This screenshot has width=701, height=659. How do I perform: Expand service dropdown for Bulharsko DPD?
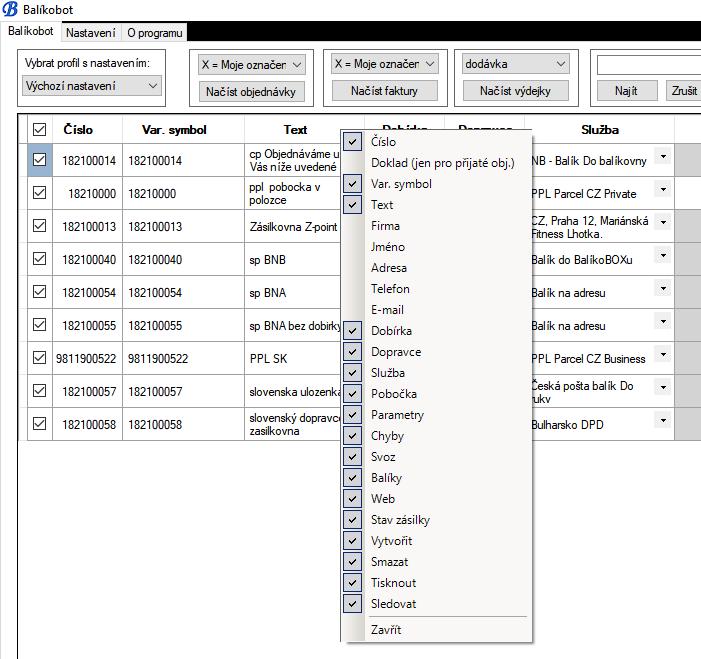click(663, 420)
